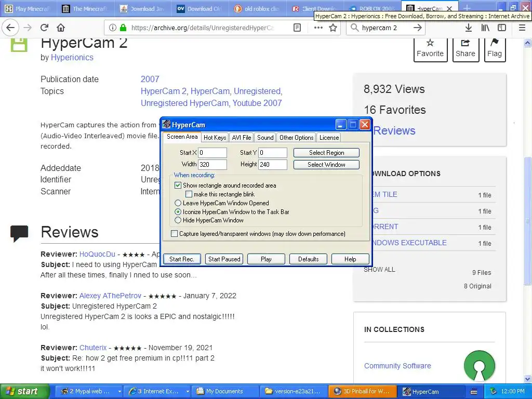This screenshot has width=532, height=399.
Task: Show site information icon in address bar
Action: [x=113, y=28]
